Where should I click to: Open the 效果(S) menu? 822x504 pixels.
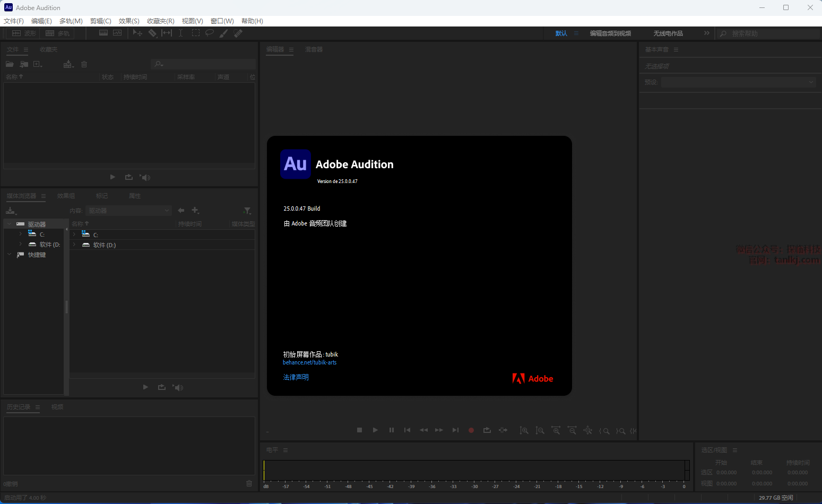tap(129, 21)
